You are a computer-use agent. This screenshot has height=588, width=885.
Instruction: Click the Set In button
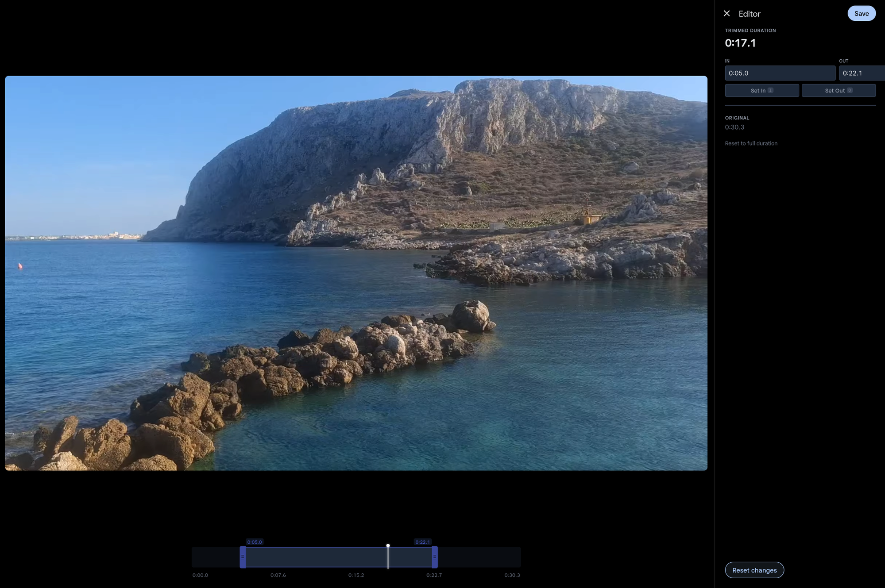(x=761, y=90)
